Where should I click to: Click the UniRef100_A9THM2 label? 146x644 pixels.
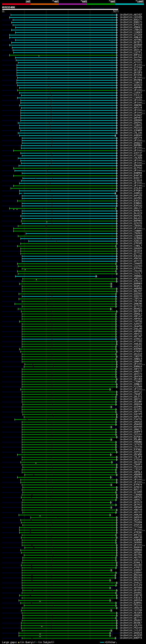[131, 40]
